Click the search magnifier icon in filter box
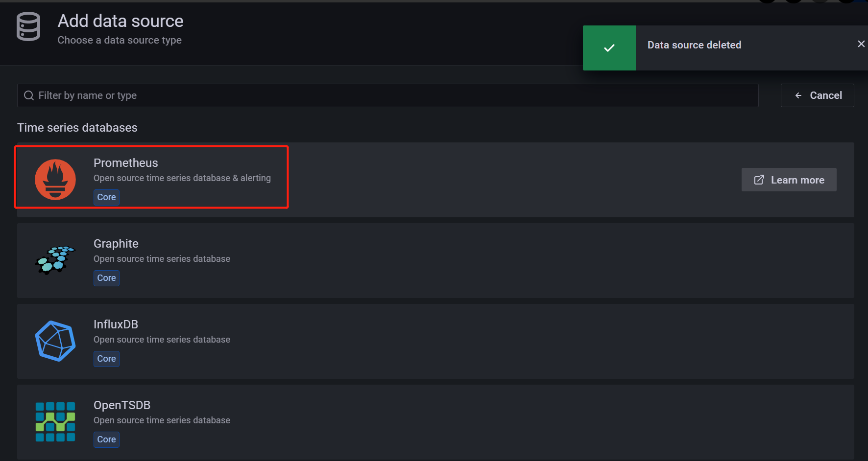This screenshot has height=461, width=868. pos(29,95)
